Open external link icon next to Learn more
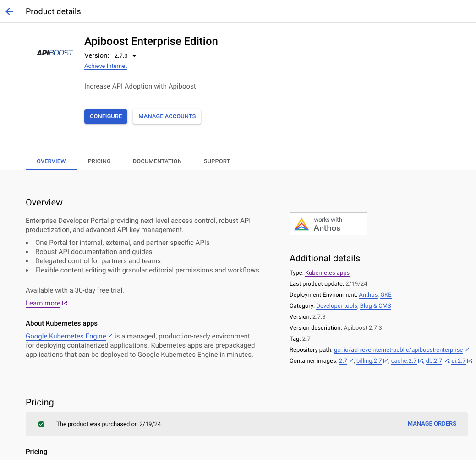 coord(65,303)
